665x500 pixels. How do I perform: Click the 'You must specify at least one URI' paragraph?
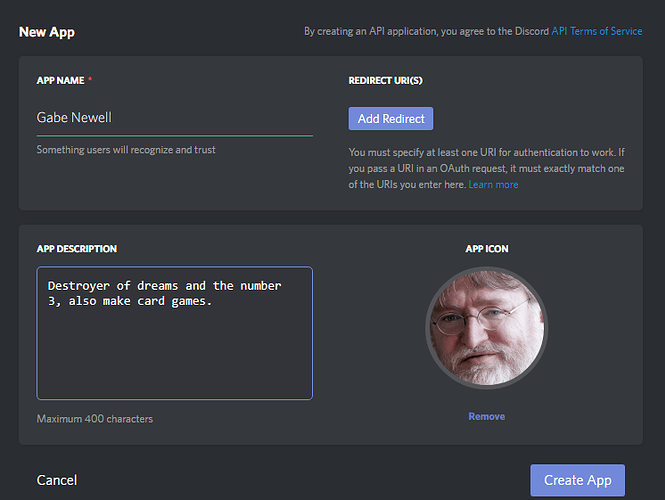486,168
